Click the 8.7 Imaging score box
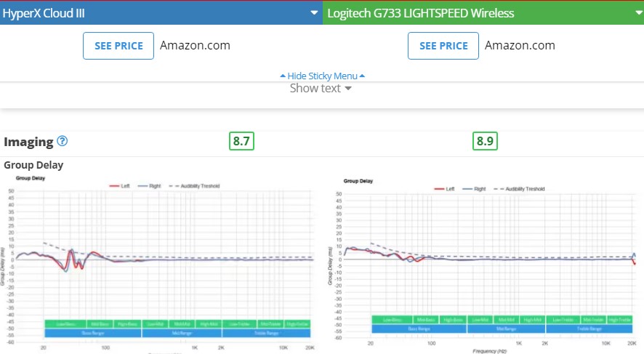 (241, 141)
